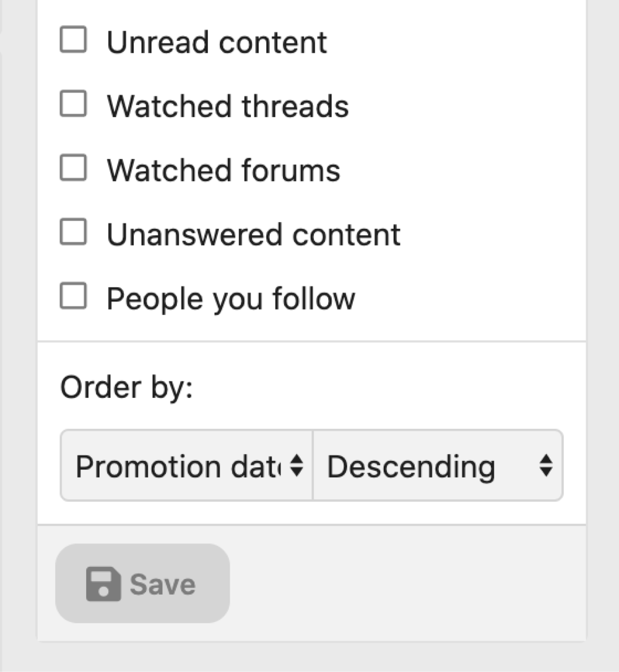Click the 'Order by:' heading label
Viewport: 619px width, 672px height.
click(126, 387)
